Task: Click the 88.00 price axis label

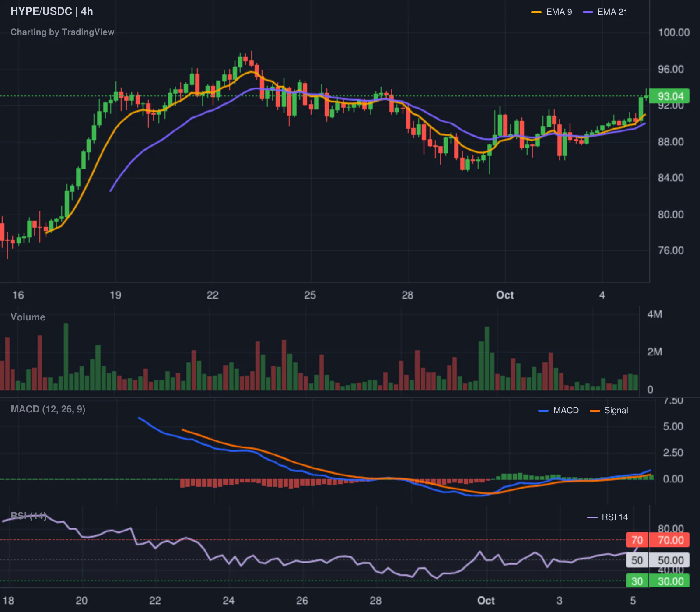Action: point(671,142)
